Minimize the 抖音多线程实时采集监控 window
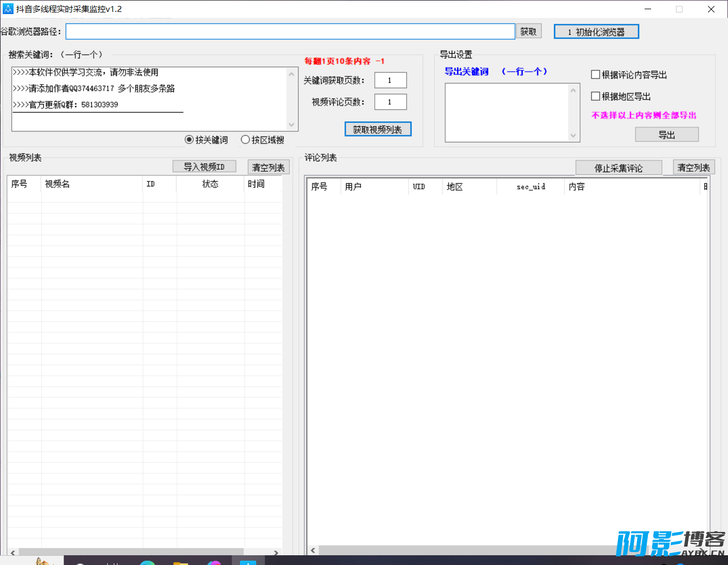Image resolution: width=728 pixels, height=565 pixels. click(648, 9)
